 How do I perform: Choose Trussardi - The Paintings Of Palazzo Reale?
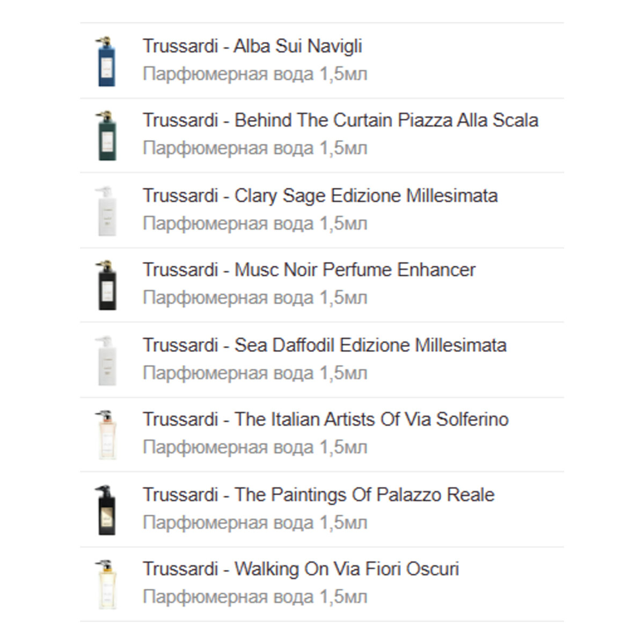coord(318,495)
